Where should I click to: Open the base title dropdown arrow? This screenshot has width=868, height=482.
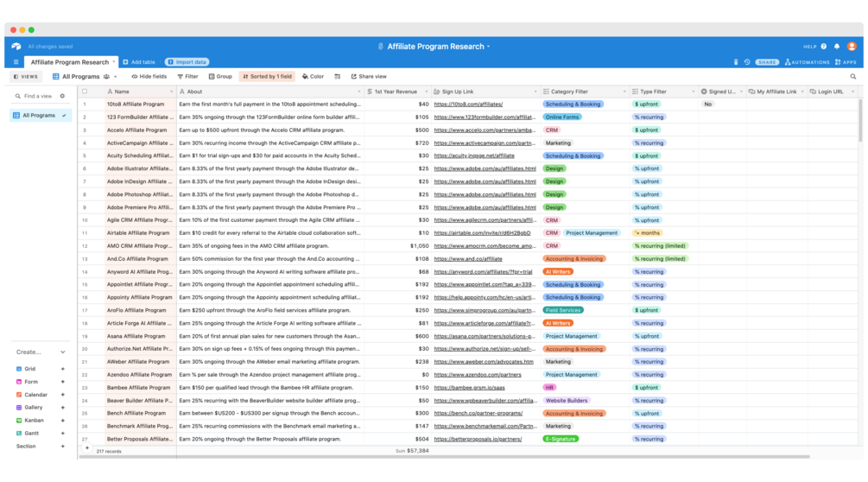[x=488, y=47]
